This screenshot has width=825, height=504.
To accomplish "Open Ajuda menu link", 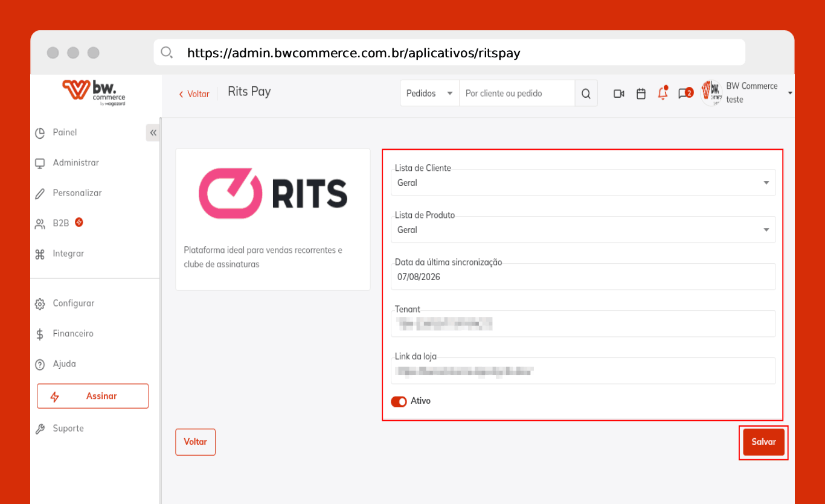I will pyautogui.click(x=65, y=364).
